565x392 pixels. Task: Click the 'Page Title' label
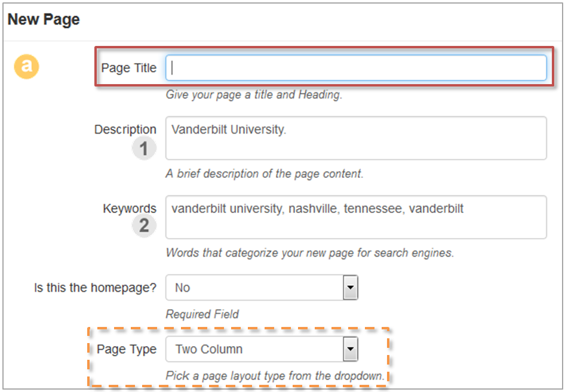pos(128,68)
